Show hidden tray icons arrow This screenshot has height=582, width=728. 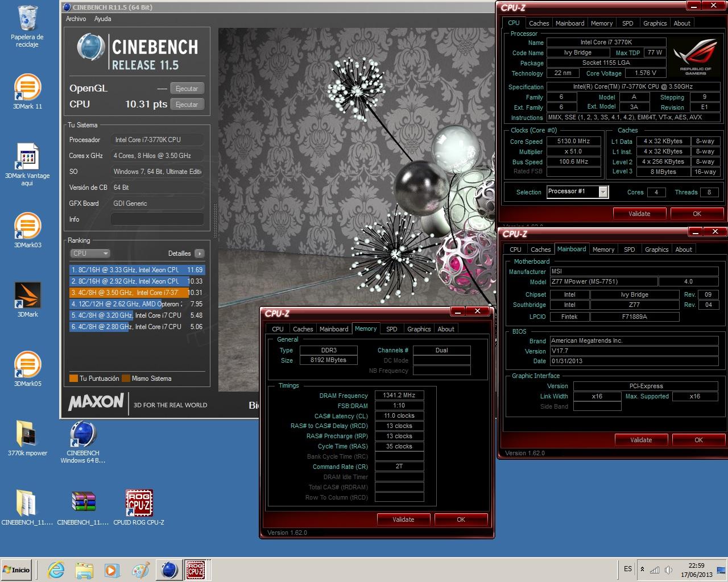coord(642,569)
